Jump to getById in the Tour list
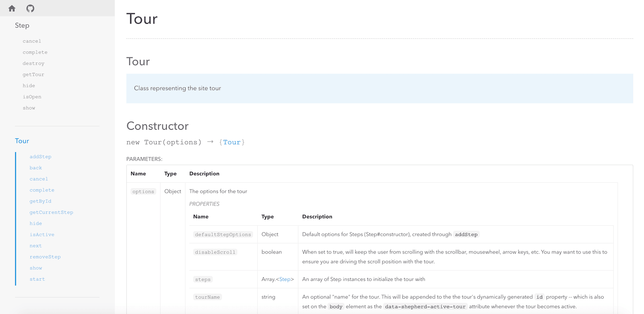Viewport: 644px width, 314px height. pos(40,201)
